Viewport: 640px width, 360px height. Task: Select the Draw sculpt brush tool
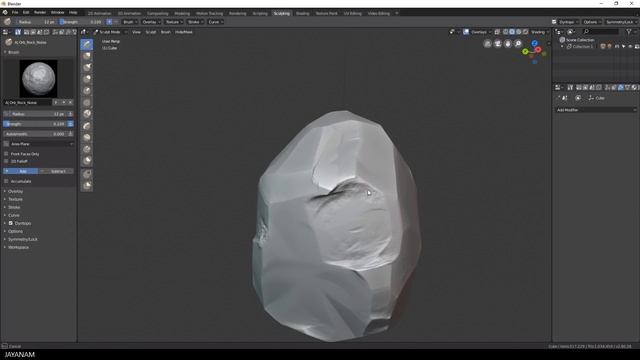(x=87, y=44)
